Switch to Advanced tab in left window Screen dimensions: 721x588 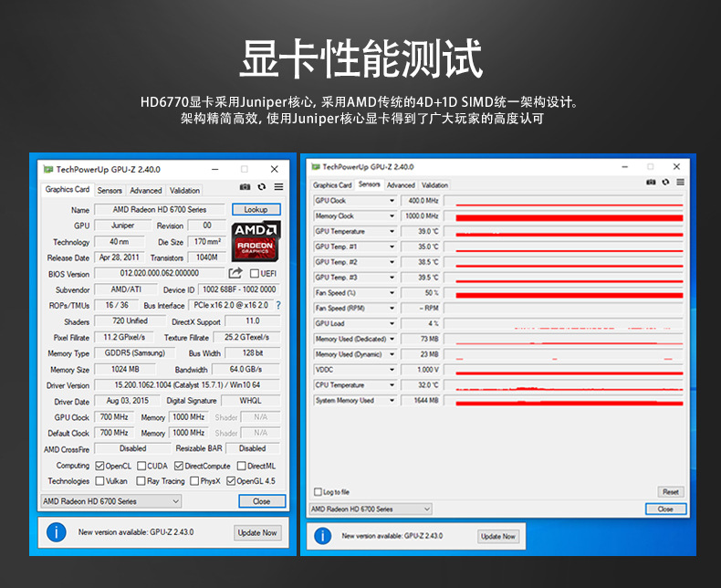tap(146, 191)
